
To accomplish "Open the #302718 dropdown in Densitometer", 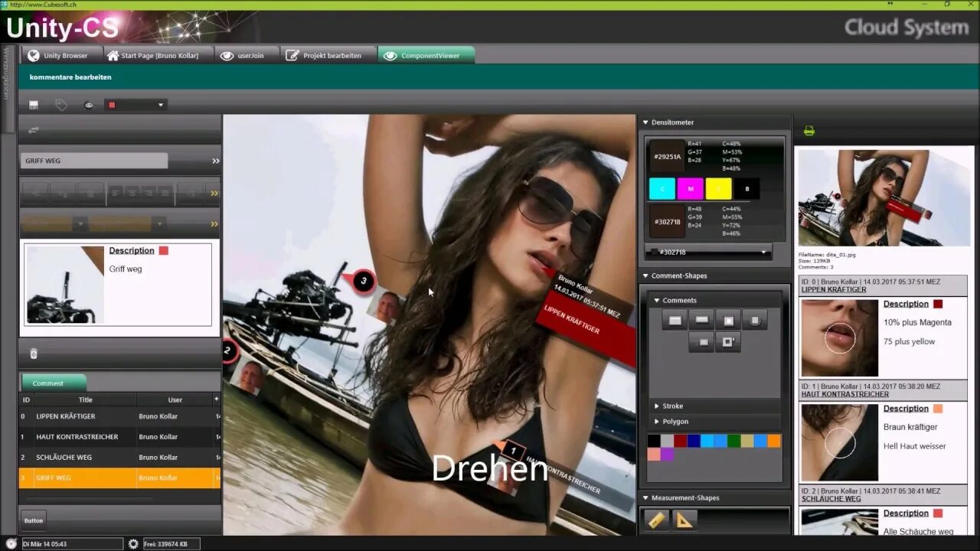I will click(x=708, y=252).
